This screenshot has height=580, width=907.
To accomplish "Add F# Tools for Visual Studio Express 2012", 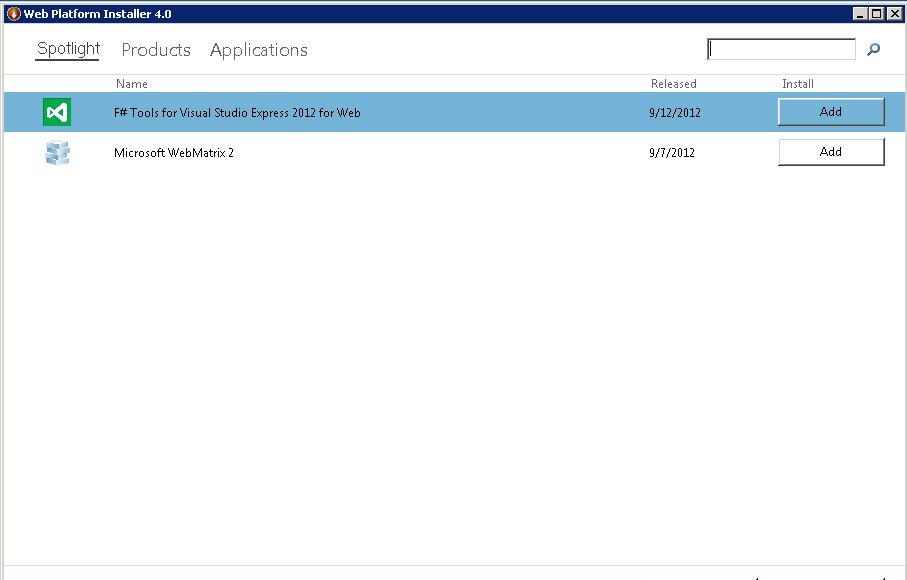I will [x=830, y=111].
